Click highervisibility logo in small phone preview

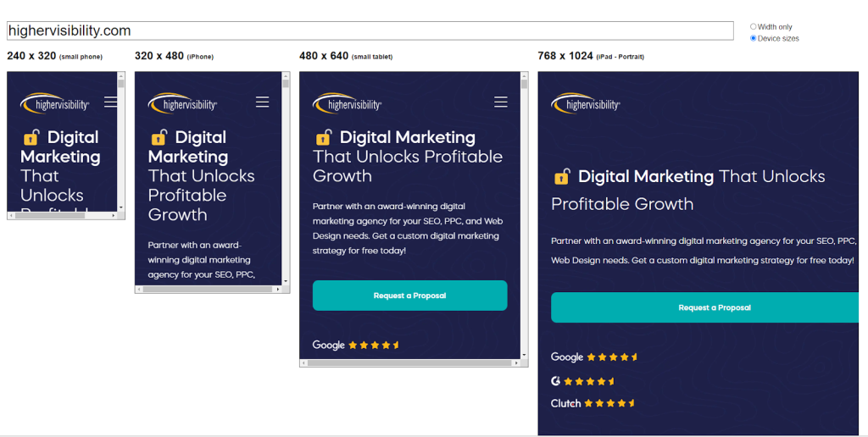click(x=55, y=103)
